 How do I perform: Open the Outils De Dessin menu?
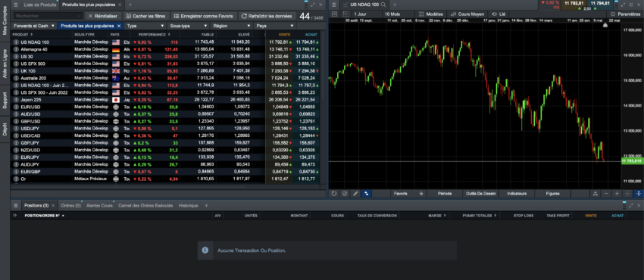(480, 194)
